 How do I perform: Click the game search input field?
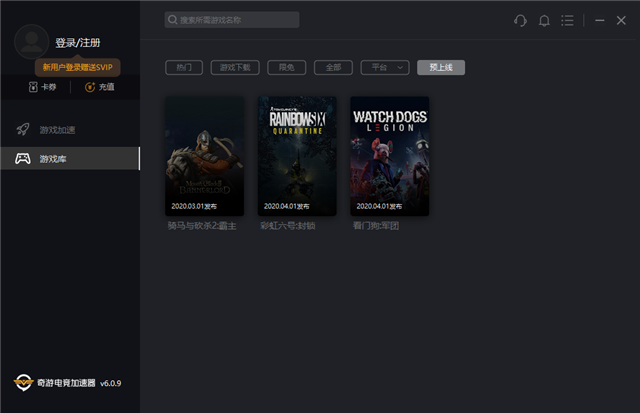click(232, 20)
